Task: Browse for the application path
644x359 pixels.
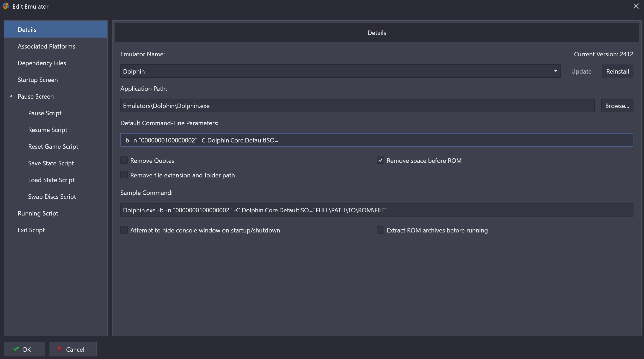Action: 617,106
